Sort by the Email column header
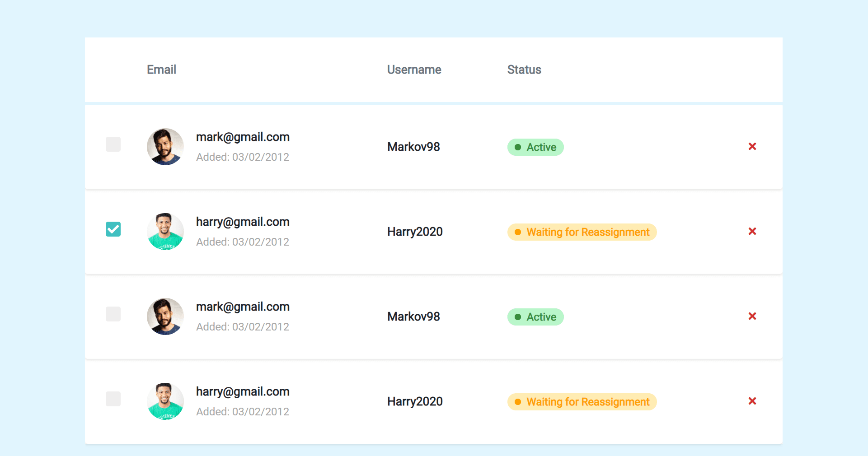This screenshot has height=456, width=868. coord(161,70)
